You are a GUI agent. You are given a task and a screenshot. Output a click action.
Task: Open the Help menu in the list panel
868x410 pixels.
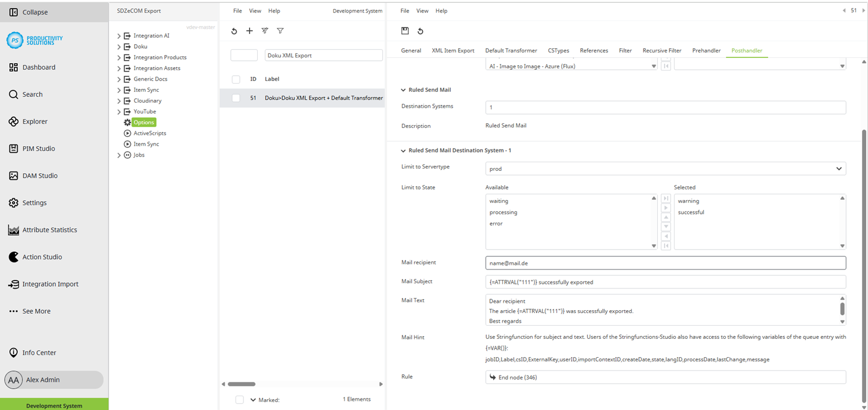coord(274,11)
